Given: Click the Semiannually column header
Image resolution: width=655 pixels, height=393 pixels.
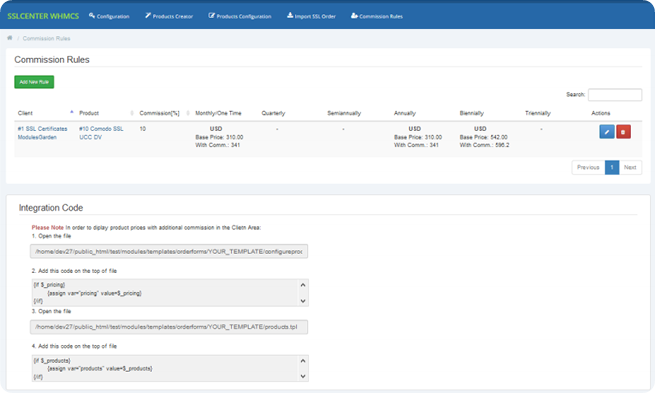Looking at the screenshot, I should (344, 113).
